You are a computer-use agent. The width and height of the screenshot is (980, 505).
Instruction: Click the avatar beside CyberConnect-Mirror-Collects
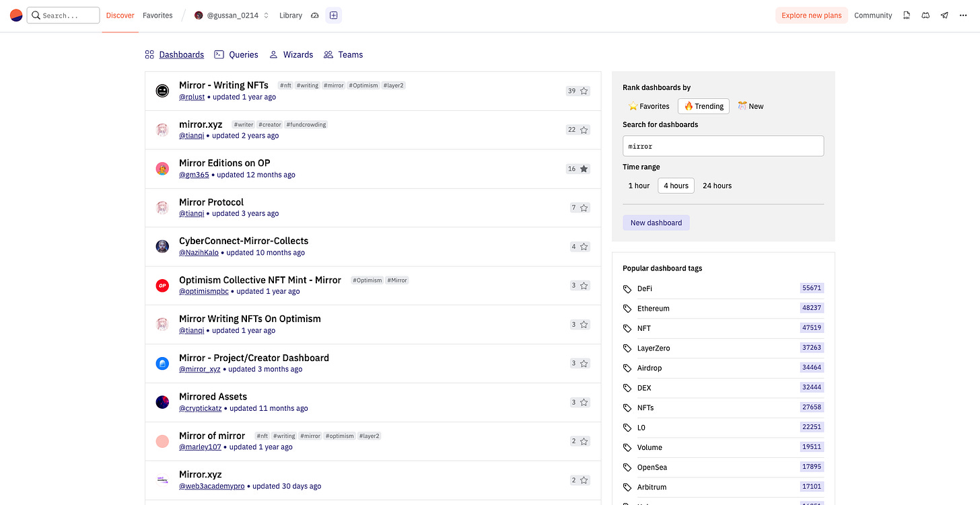pos(162,246)
